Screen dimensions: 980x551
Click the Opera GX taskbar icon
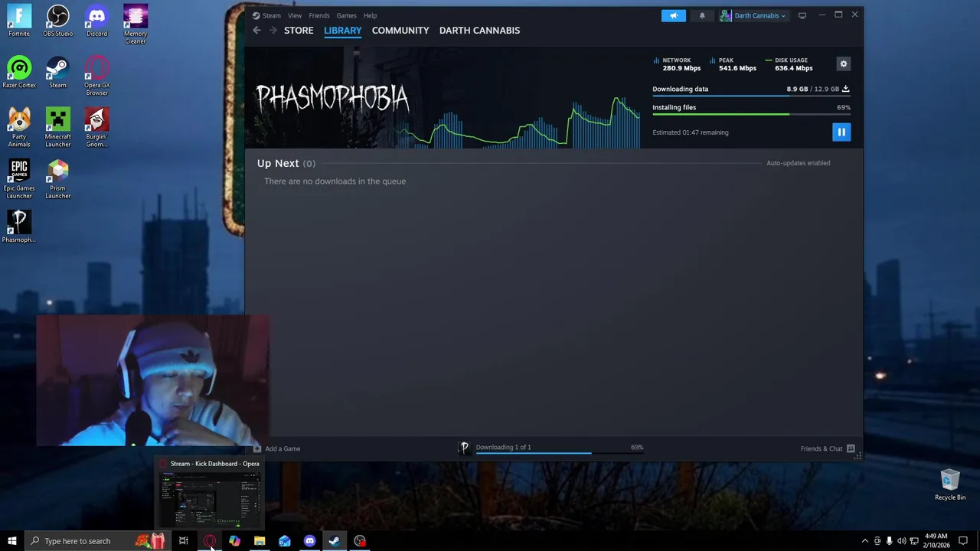click(209, 541)
